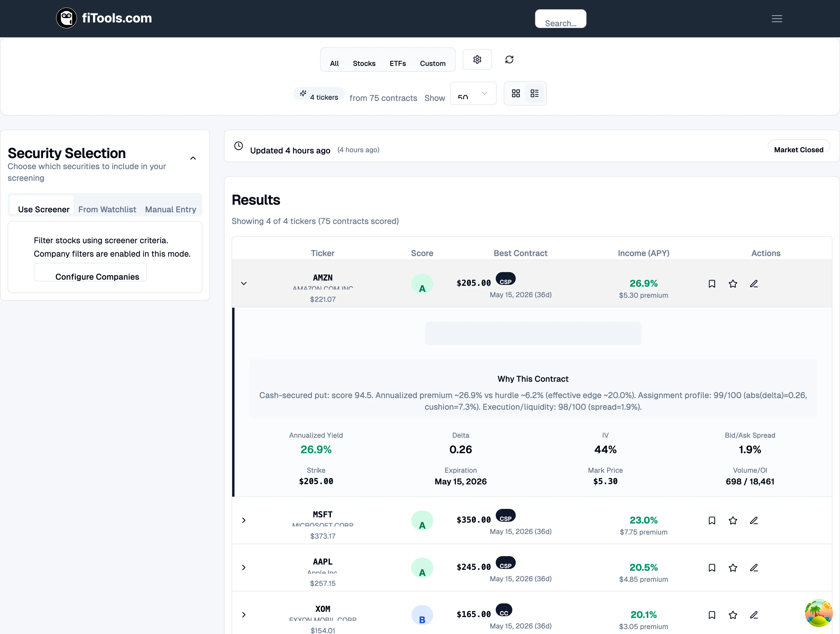Screen dimensions: 840x634
Task: Star the XOM row
Action: pos(733,615)
